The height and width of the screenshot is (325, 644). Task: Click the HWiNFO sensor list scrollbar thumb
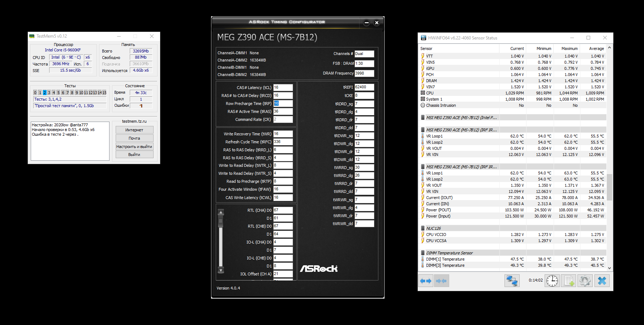(x=609, y=187)
